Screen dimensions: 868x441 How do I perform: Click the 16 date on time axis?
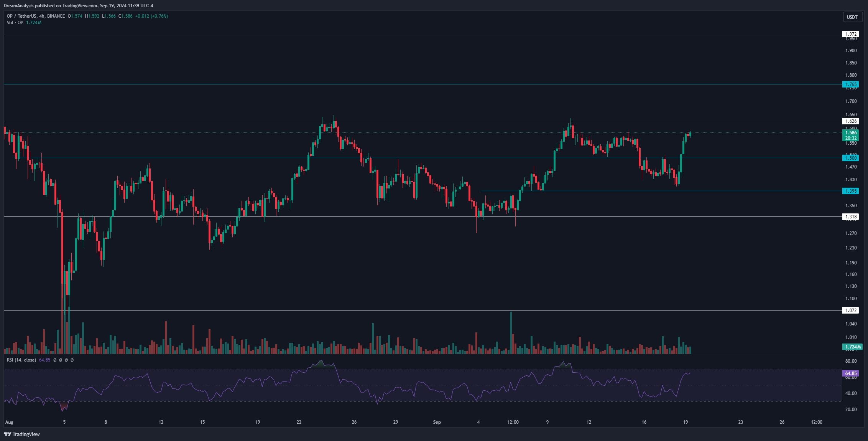pos(644,422)
